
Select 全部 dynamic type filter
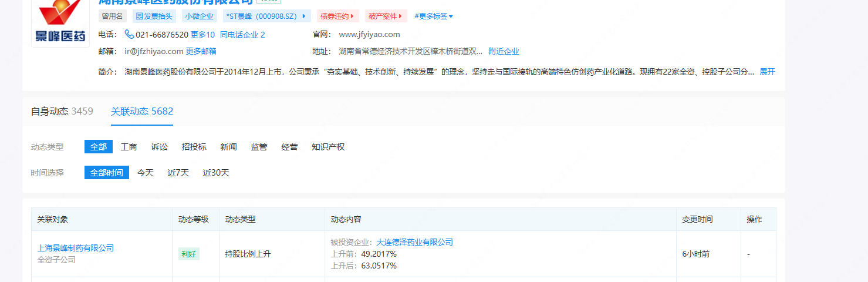tap(99, 147)
